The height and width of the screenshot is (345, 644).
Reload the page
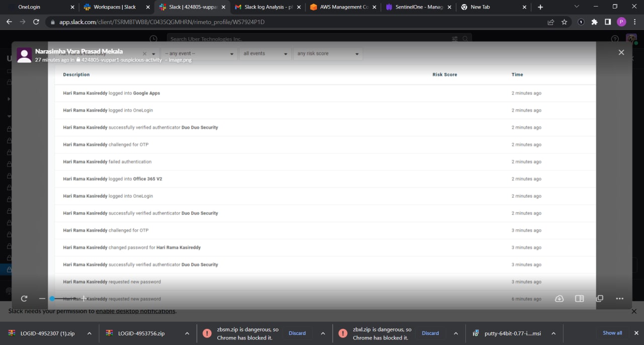(36, 22)
